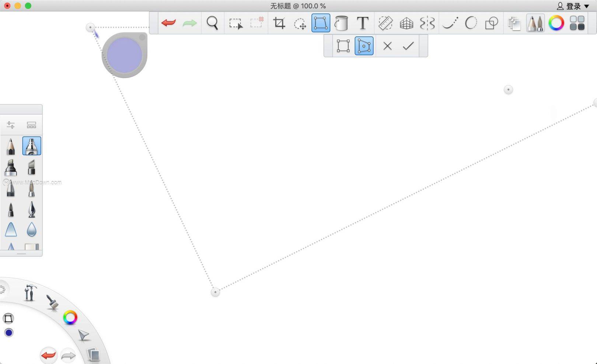Open the Symmetry tool
This screenshot has height=364, width=597.
click(x=427, y=23)
